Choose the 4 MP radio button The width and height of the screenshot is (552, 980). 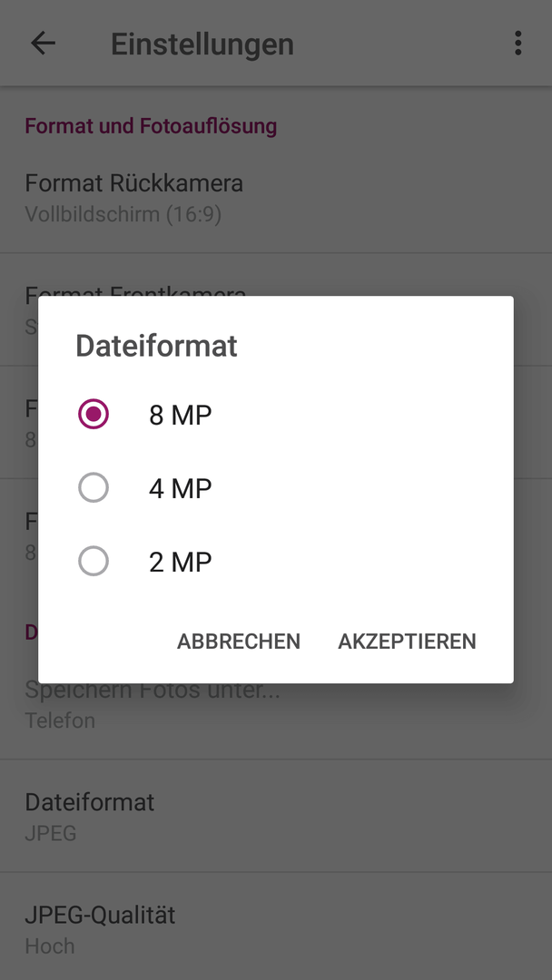94,487
